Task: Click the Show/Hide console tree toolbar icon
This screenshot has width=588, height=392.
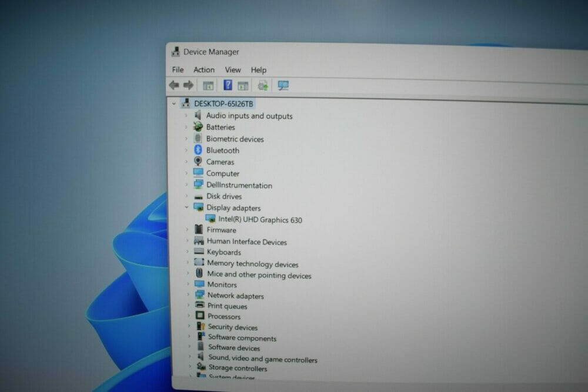Action: click(x=208, y=85)
